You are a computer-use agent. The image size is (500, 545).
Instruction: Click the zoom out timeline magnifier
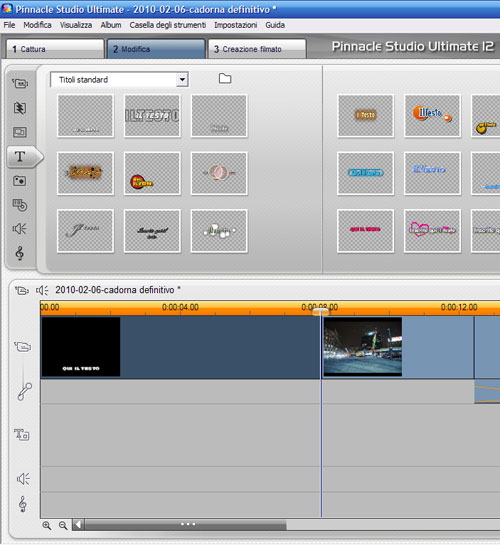coord(63,525)
